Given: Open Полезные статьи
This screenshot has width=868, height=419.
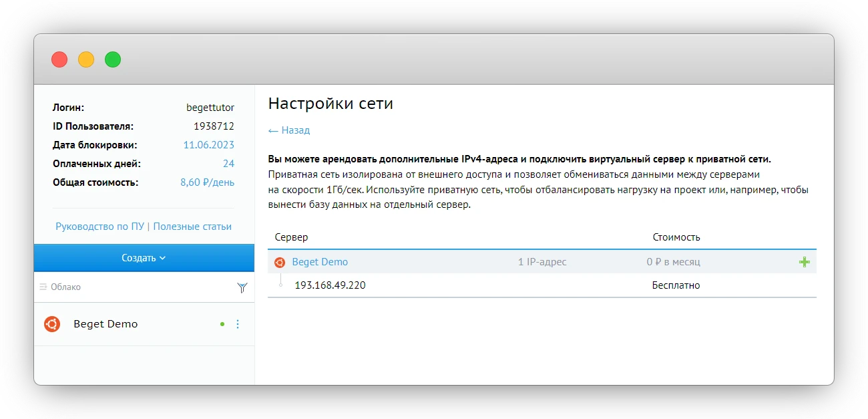Looking at the screenshot, I should (x=192, y=226).
